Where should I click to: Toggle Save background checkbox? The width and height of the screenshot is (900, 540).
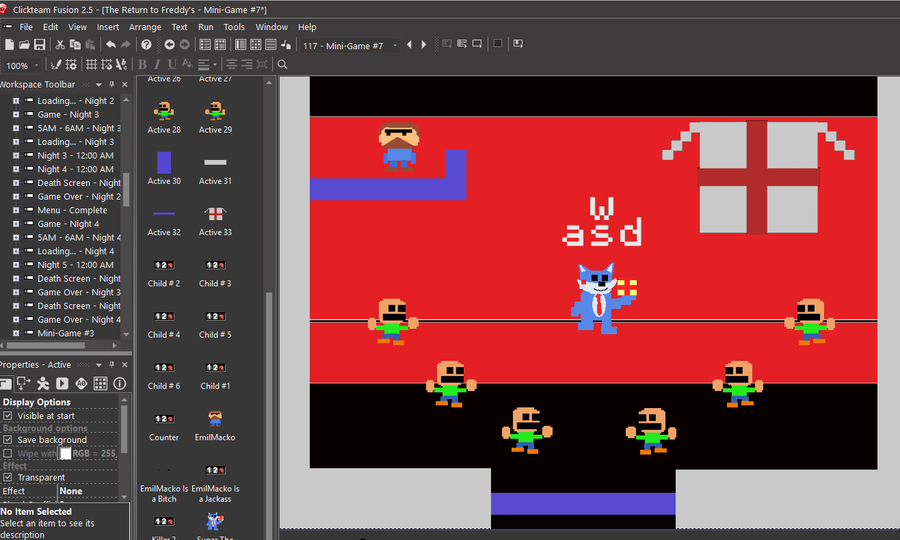point(7,440)
